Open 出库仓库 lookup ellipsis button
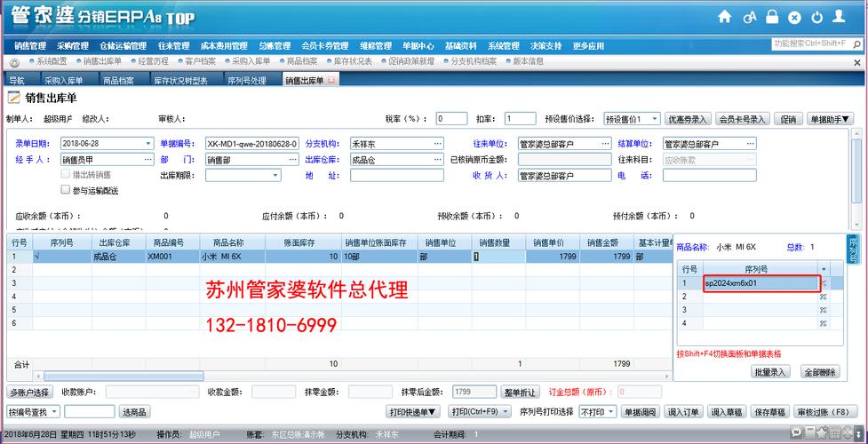The image size is (868, 444). 438,160
